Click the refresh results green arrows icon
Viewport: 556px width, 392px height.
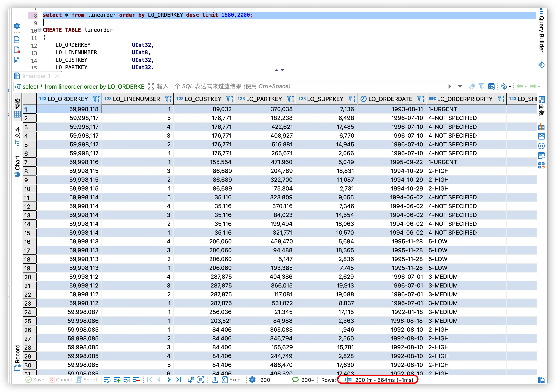point(295,380)
